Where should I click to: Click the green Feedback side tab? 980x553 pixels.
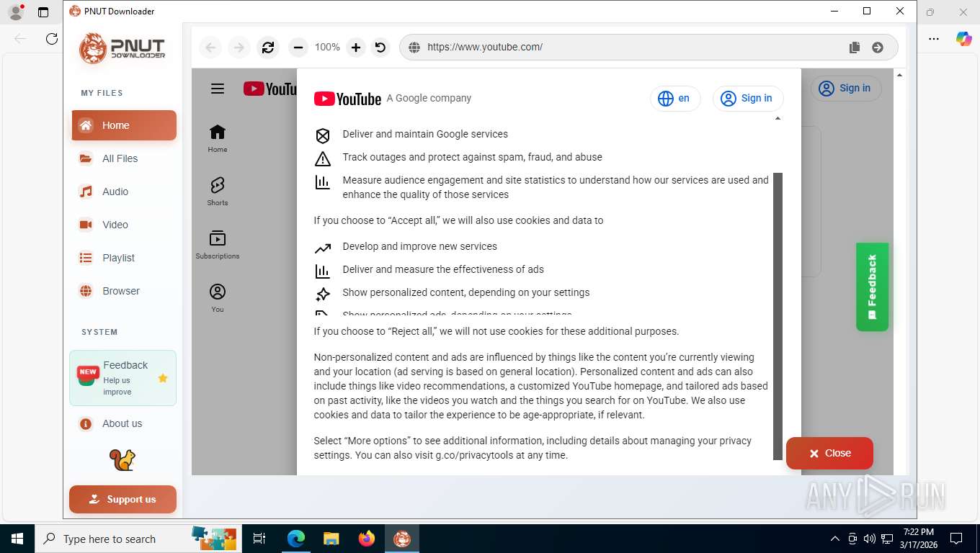872,287
